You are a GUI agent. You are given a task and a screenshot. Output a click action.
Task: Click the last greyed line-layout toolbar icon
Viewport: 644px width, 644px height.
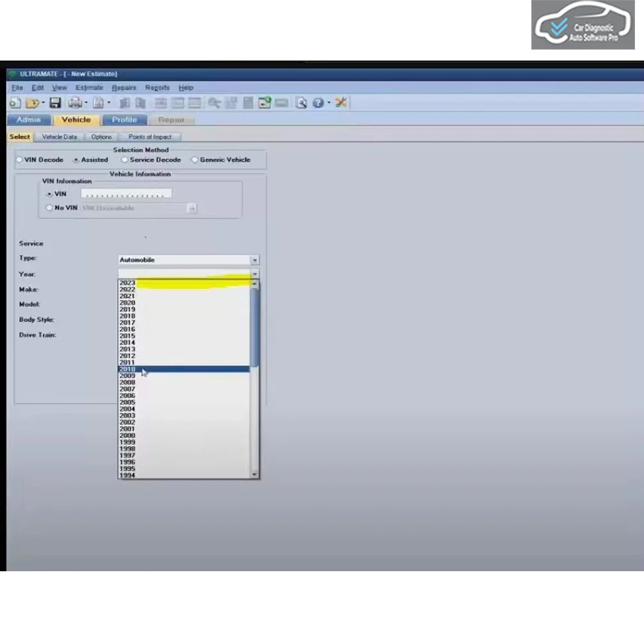[194, 102]
